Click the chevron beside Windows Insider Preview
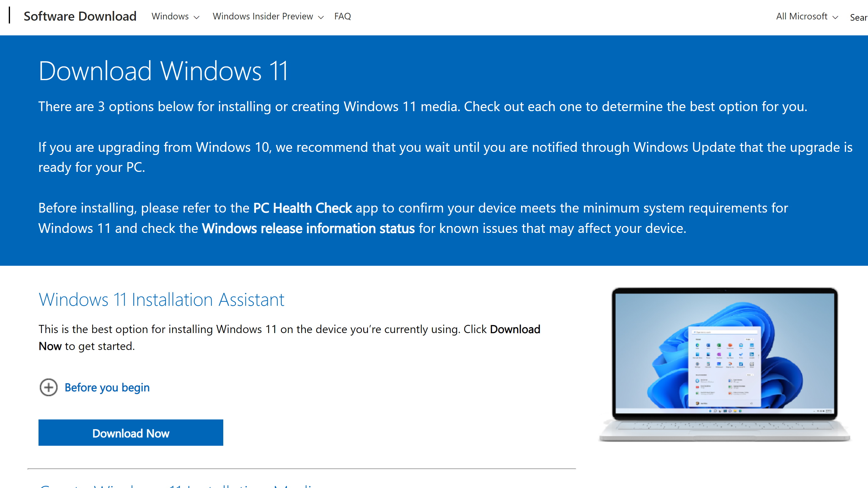 [321, 17]
